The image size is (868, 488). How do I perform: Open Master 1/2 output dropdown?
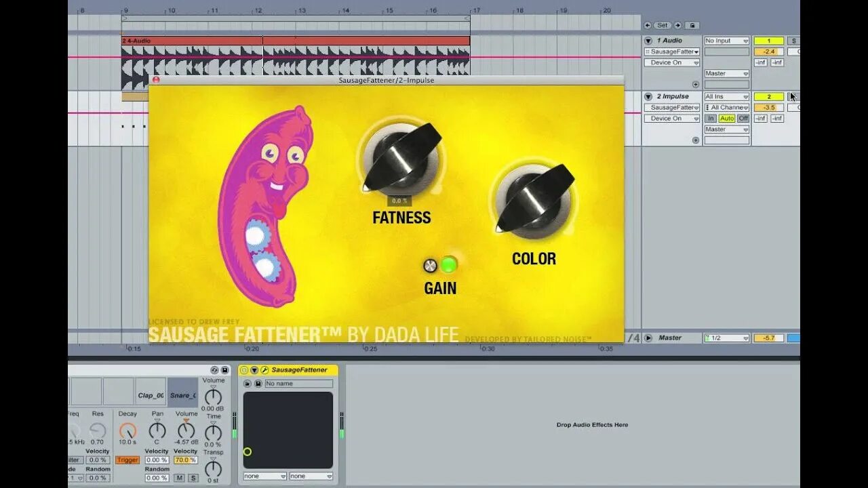tap(726, 338)
